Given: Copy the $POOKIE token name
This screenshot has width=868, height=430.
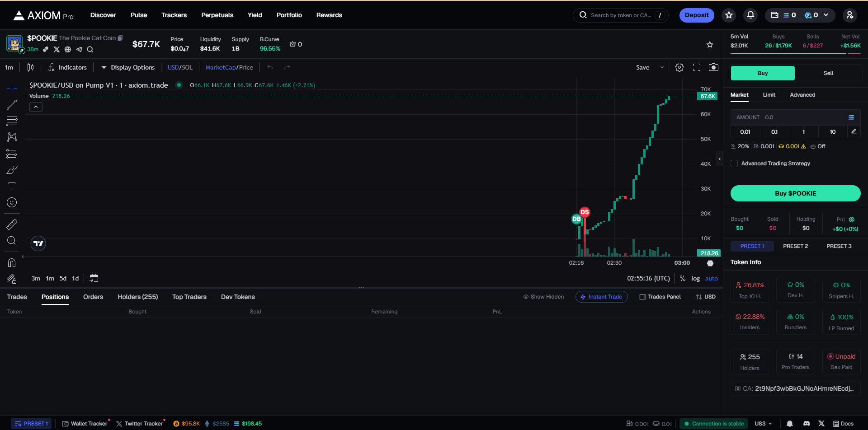Looking at the screenshot, I should tap(120, 38).
